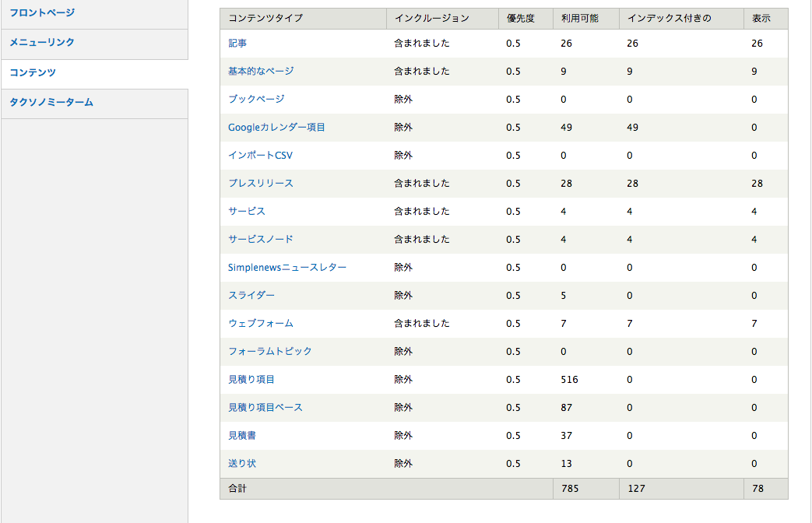Open the フロントページ tab
The width and height of the screenshot is (812, 523).
[x=42, y=13]
